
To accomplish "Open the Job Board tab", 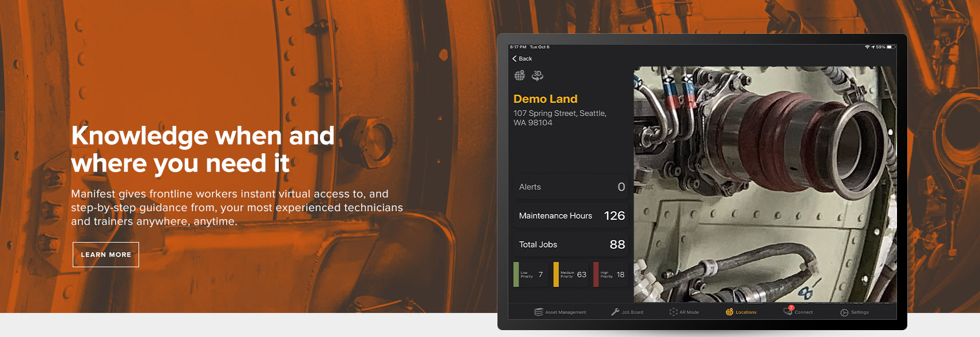I will 627,312.
